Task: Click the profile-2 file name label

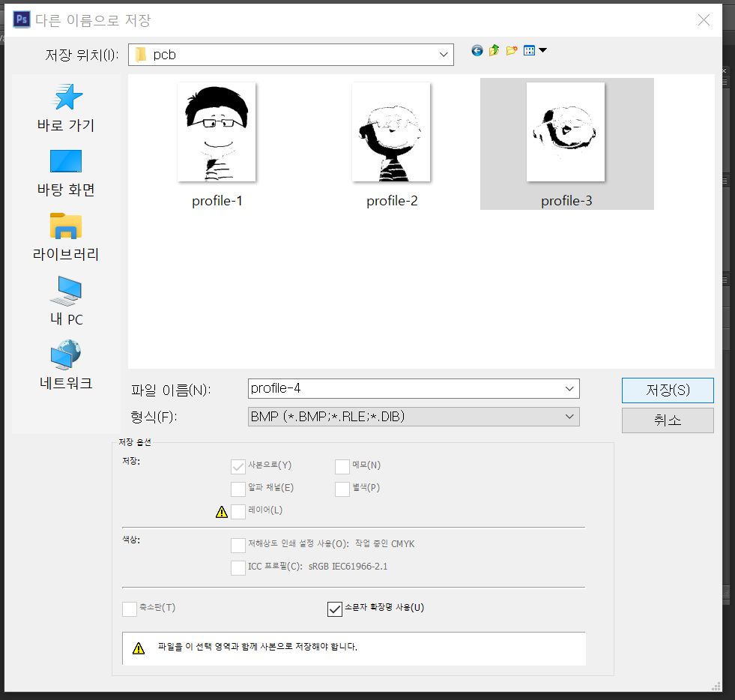Action: coord(392,201)
